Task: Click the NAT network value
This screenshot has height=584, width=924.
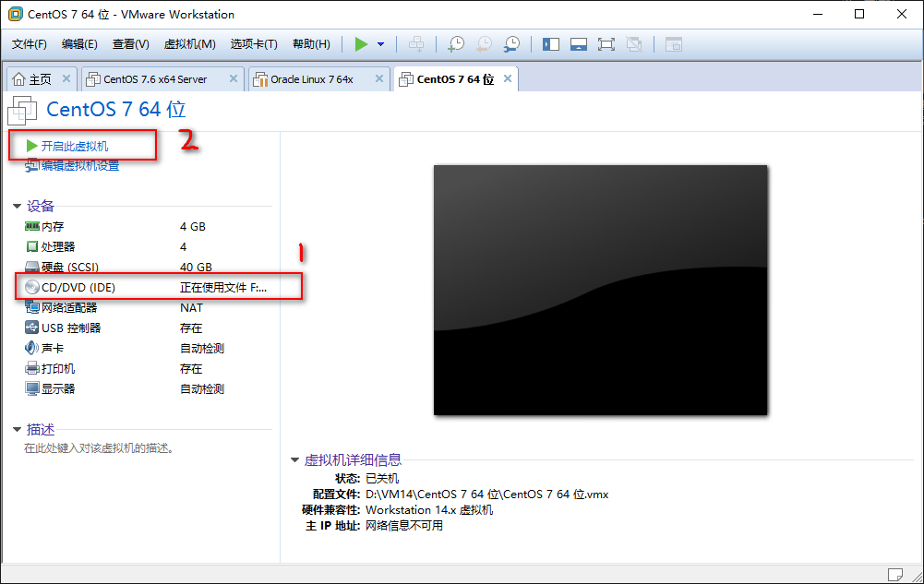Action: (191, 307)
